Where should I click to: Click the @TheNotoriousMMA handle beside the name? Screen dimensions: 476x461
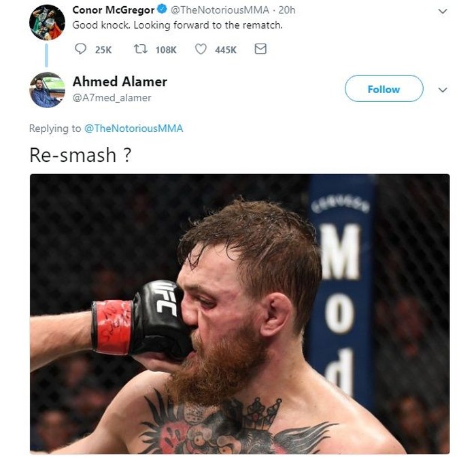[220, 10]
